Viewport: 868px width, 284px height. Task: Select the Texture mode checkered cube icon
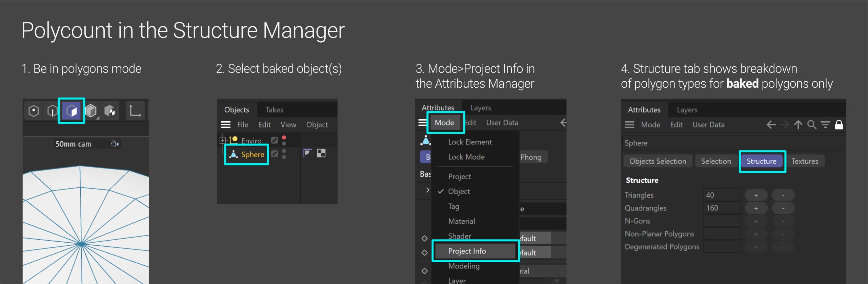109,111
